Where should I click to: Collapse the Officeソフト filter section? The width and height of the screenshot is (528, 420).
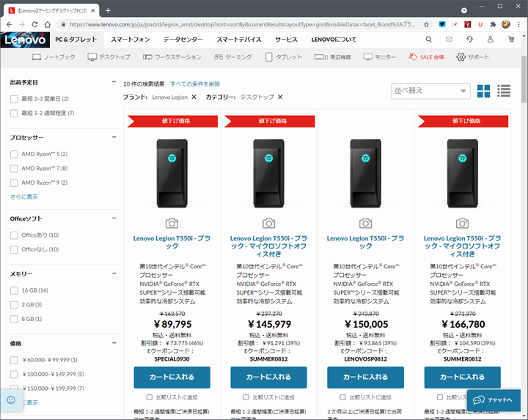[114, 218]
